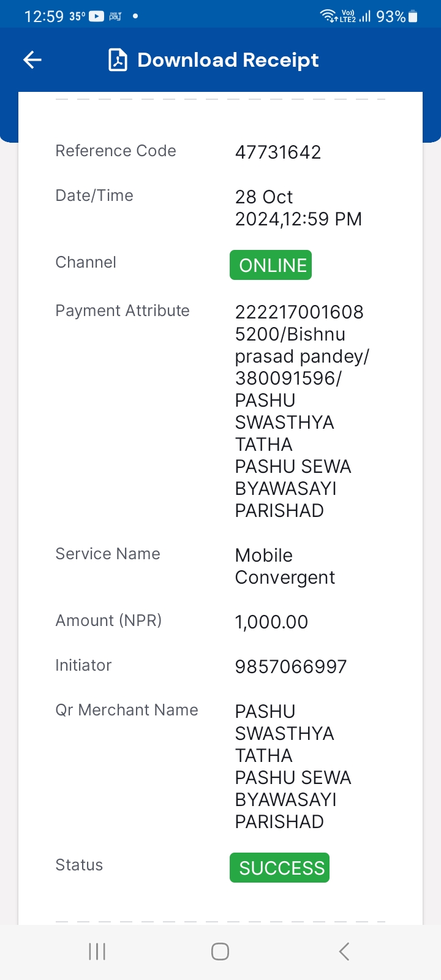Tap the Wi-Fi signal status icon
Screen dimensions: 441x980
pyautogui.click(x=329, y=16)
